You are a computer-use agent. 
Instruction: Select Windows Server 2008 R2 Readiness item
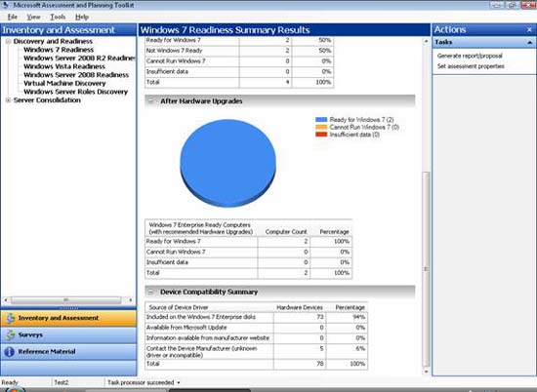coord(79,59)
